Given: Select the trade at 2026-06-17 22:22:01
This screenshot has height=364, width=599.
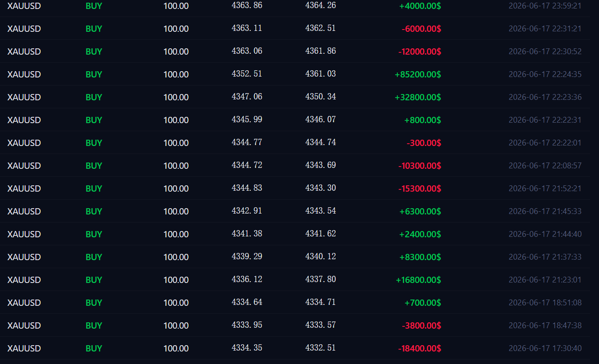Looking at the screenshot, I should 295,143.
